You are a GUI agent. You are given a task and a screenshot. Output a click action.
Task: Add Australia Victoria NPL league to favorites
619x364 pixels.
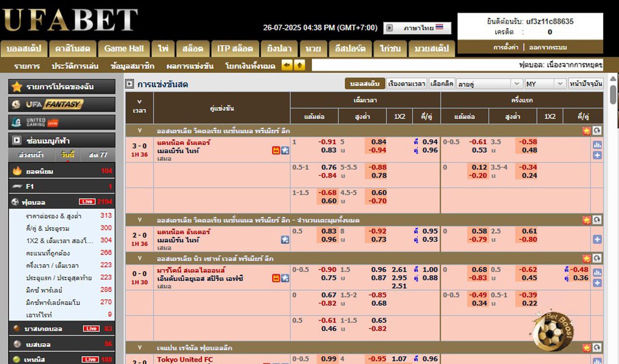click(587, 131)
